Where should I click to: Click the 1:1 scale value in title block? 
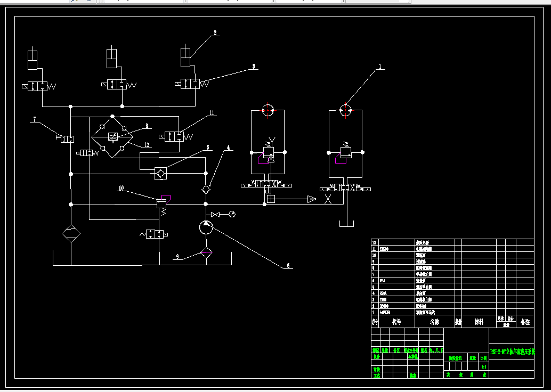click(x=484, y=366)
